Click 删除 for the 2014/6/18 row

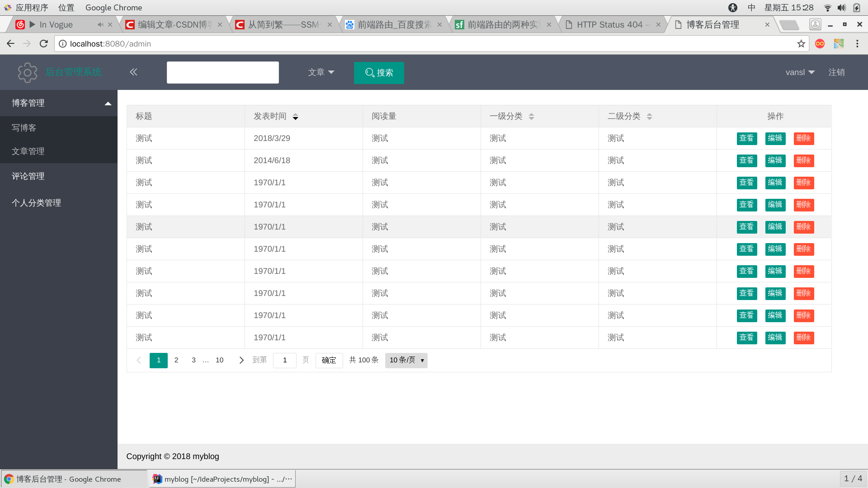[x=804, y=160]
